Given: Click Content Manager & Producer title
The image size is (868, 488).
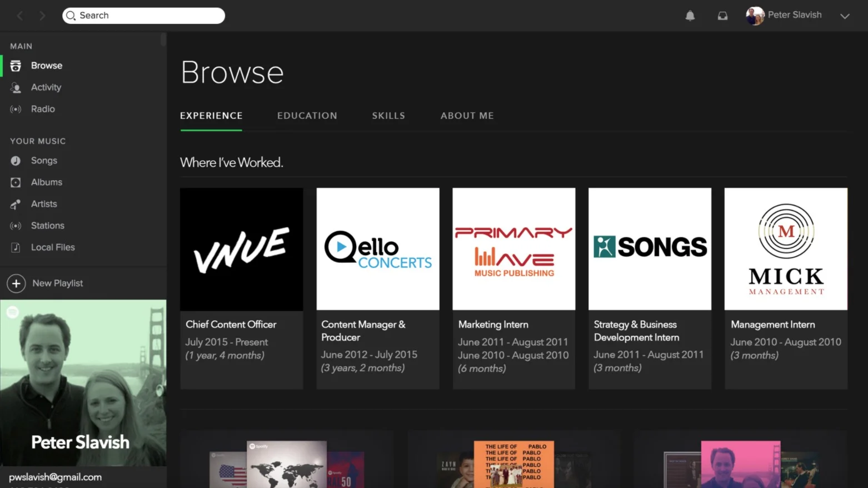Looking at the screenshot, I should click(x=363, y=331).
